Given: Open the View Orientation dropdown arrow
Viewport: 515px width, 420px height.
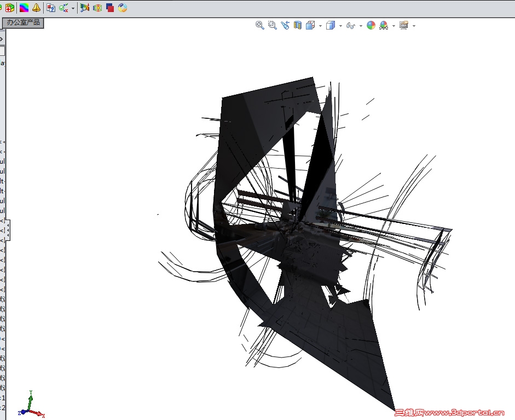Looking at the screenshot, I should 320,26.
